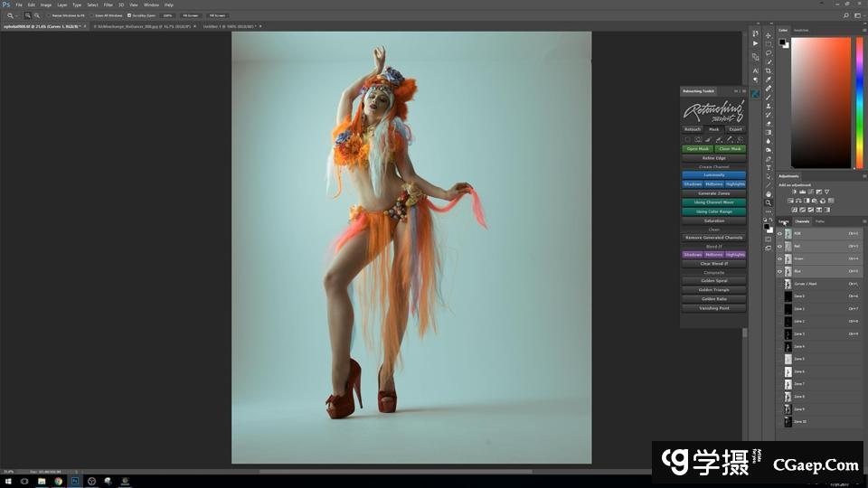Screen dimensions: 868x488
Task: Open the Adjustments panel flyout menu
Action: (863, 176)
